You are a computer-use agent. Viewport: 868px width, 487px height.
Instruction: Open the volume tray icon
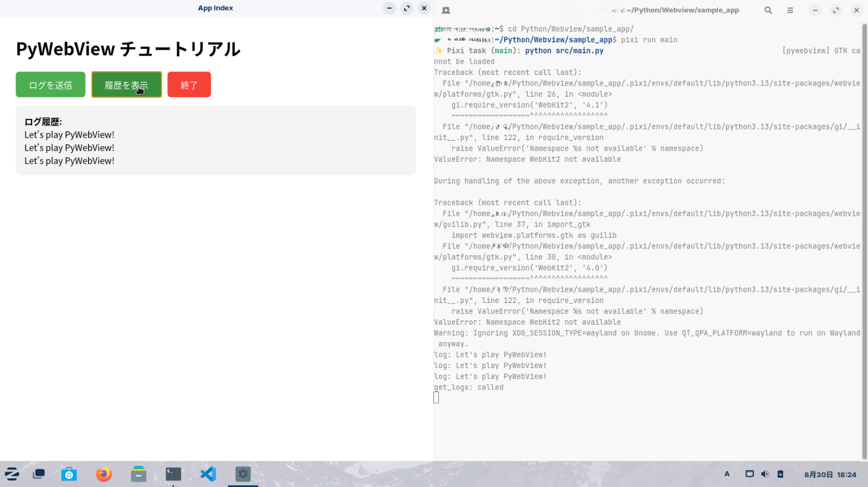pyautogui.click(x=765, y=474)
